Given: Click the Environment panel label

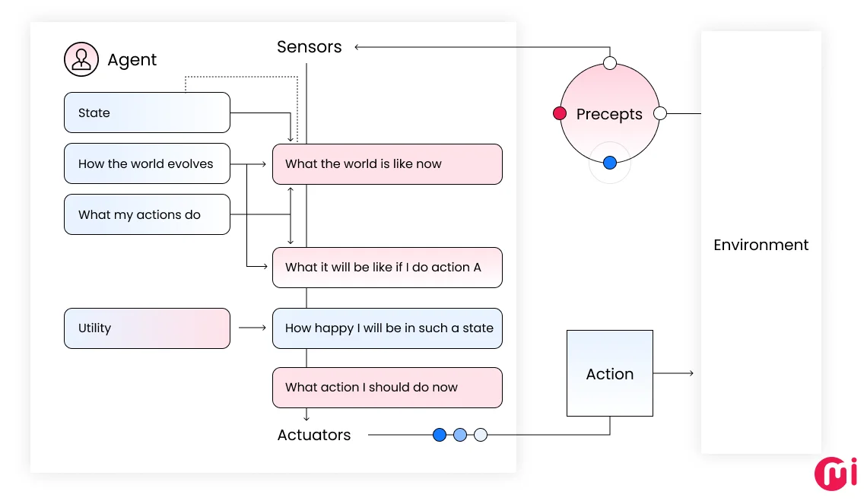Looking at the screenshot, I should (761, 245).
